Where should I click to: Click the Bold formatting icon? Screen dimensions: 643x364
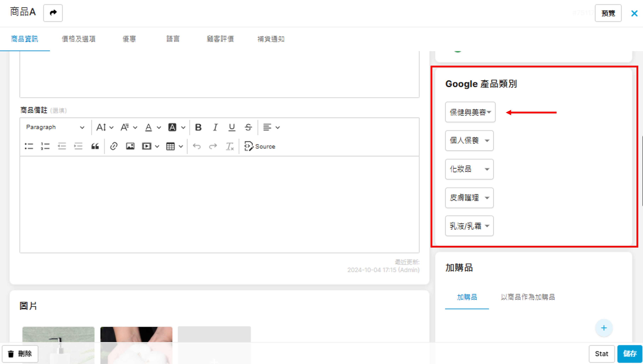coord(198,127)
